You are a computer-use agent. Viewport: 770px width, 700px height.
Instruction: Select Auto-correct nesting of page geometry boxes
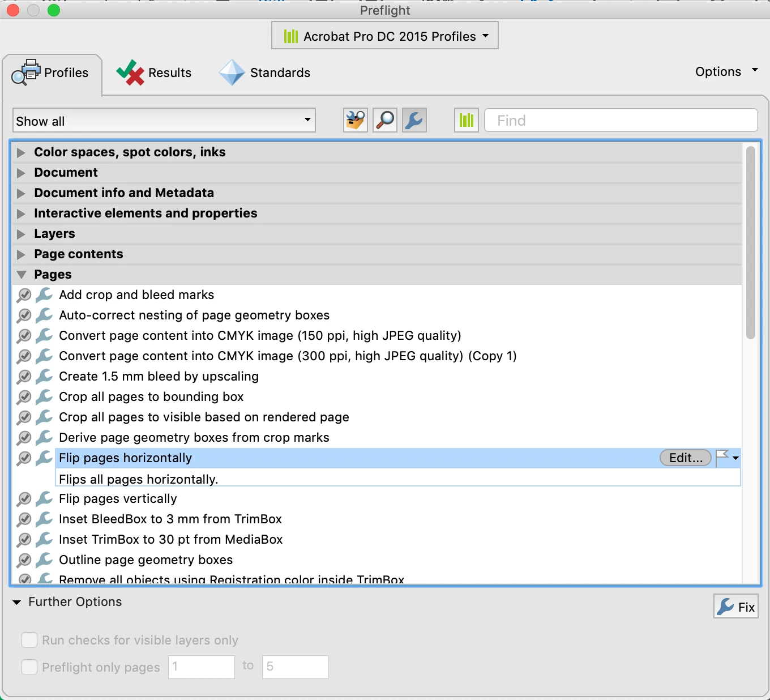194,315
